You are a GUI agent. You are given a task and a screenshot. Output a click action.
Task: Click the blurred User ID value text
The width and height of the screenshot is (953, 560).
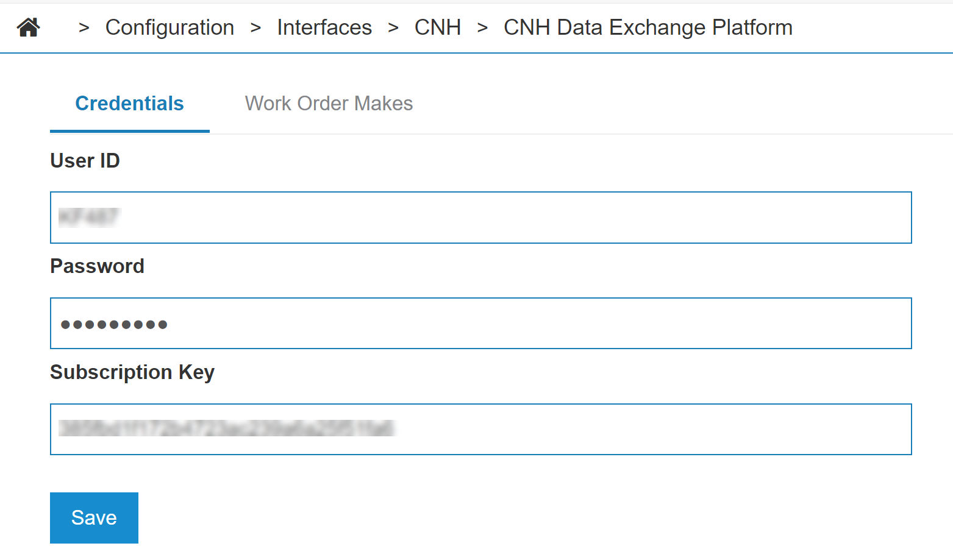89,218
